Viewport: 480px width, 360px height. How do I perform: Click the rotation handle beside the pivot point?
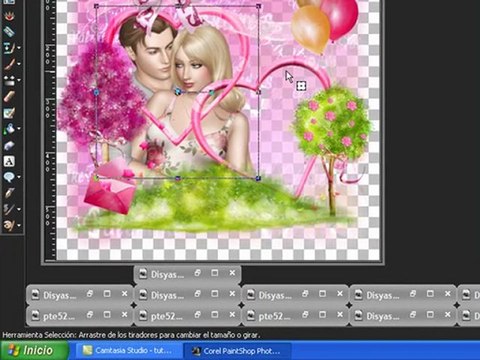tap(212, 93)
